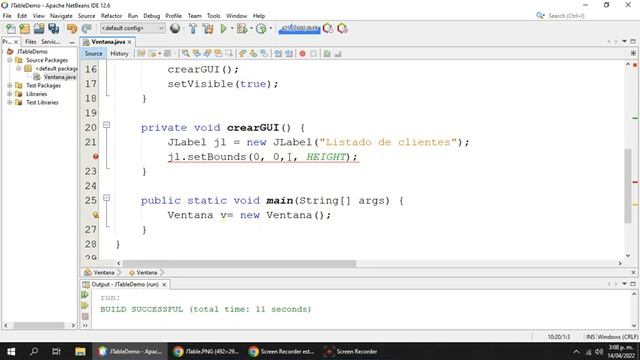Close the Output JTableDemo tab
The width and height of the screenshot is (640, 360).
pos(164,284)
